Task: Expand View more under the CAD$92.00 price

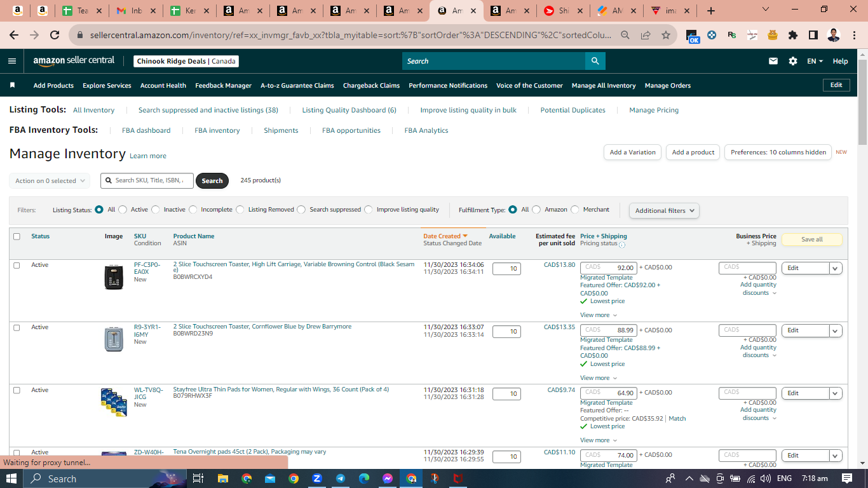Action: pos(599,315)
